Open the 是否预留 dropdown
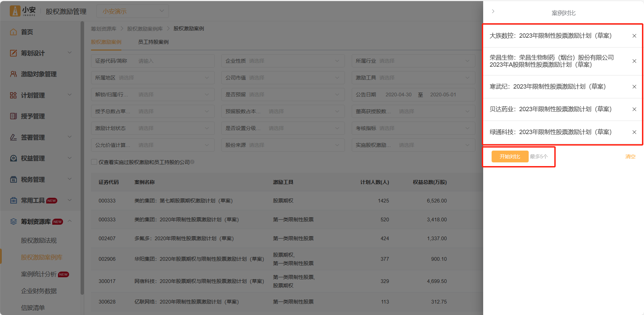644x315 pixels. pos(283,95)
